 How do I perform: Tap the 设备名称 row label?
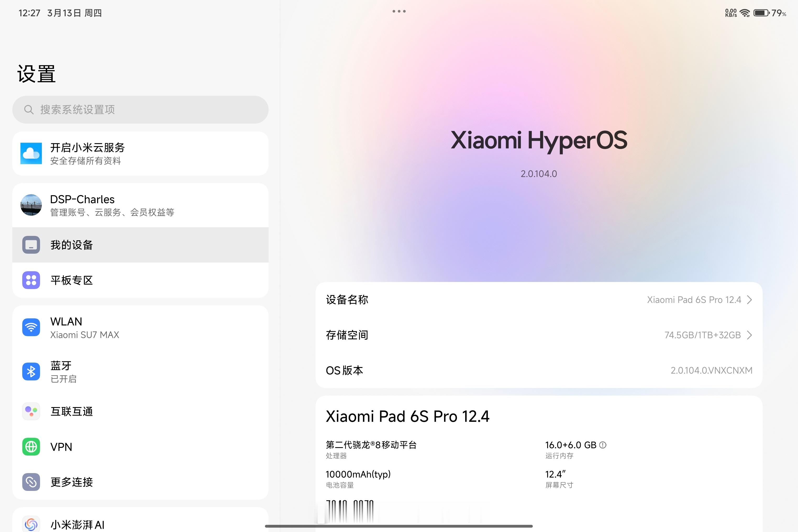pyautogui.click(x=347, y=300)
